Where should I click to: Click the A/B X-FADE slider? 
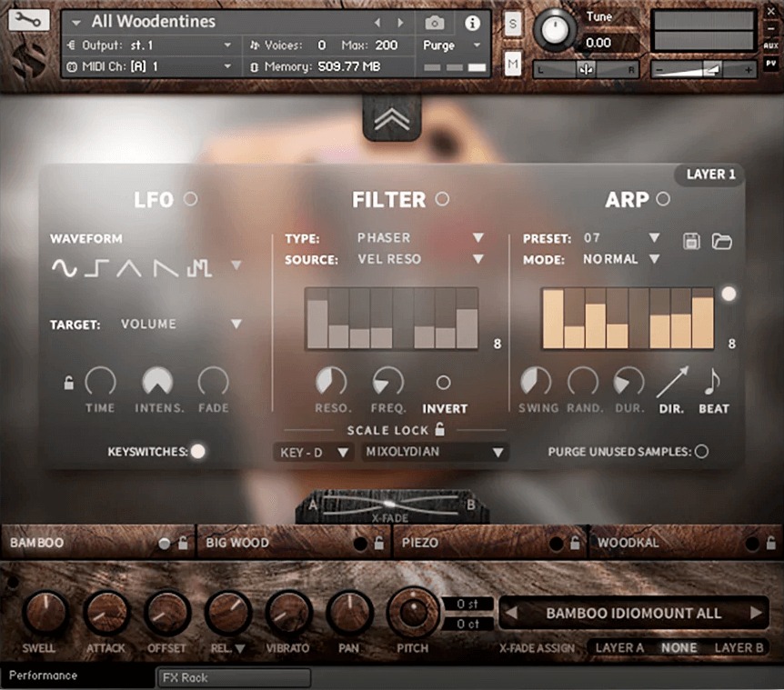click(x=391, y=504)
